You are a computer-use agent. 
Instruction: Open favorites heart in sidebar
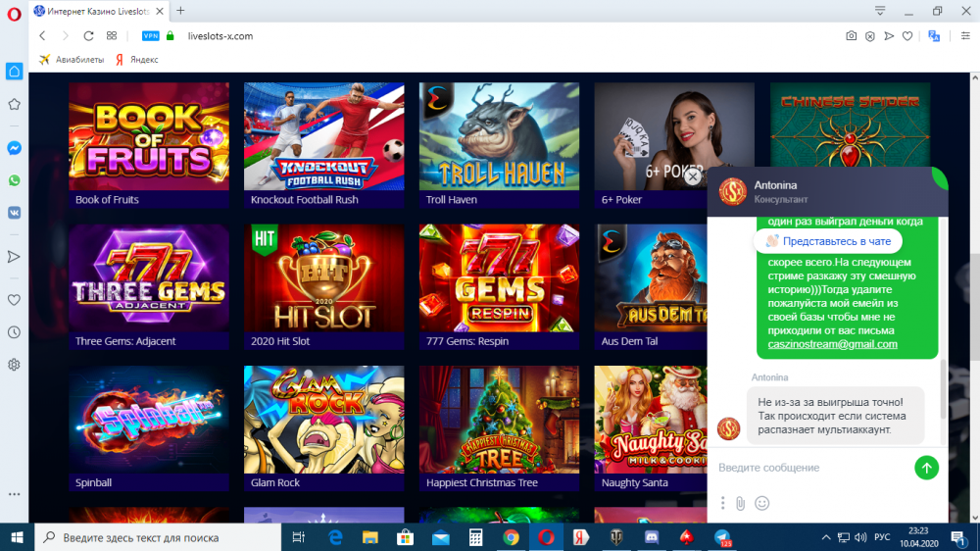(x=14, y=300)
